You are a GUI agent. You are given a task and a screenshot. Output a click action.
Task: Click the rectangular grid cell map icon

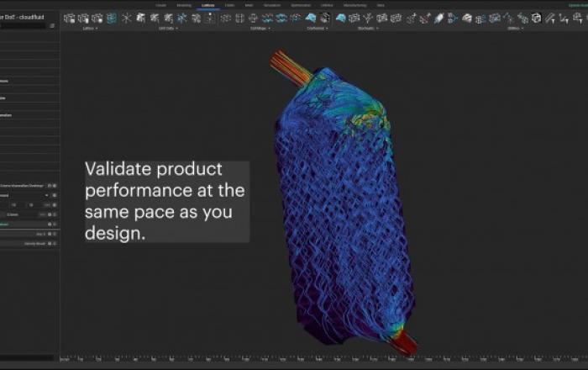click(x=239, y=18)
